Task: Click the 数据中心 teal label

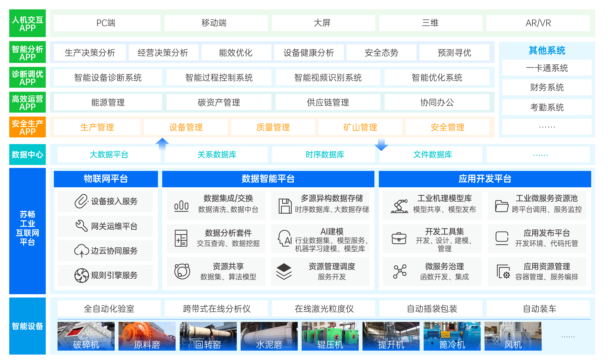Action: pos(27,154)
